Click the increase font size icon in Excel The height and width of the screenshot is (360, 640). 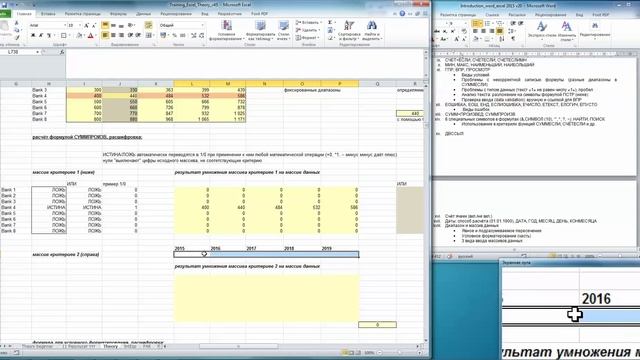pyautogui.click(x=87, y=25)
